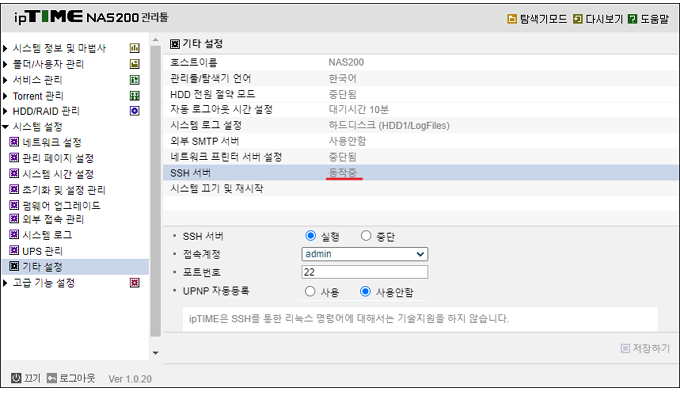
Task: Open 펌웨어 업그레이드 menu item
Action: pos(61,205)
